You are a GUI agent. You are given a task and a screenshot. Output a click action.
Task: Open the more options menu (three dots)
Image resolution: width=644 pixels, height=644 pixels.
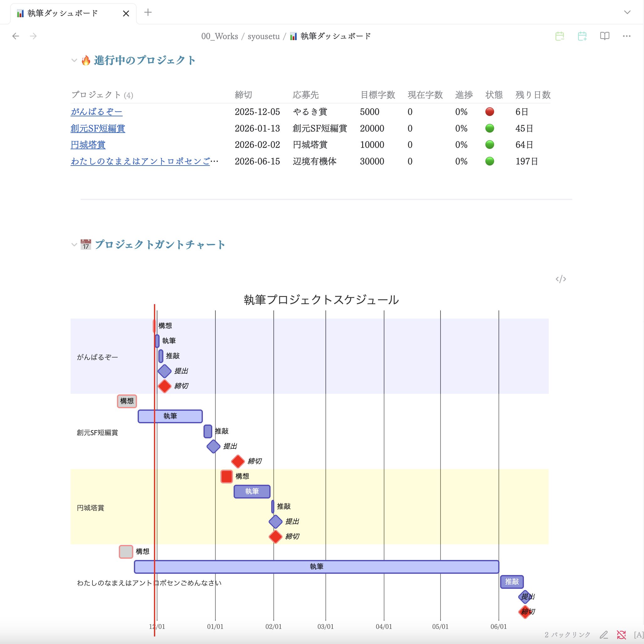pyautogui.click(x=627, y=36)
